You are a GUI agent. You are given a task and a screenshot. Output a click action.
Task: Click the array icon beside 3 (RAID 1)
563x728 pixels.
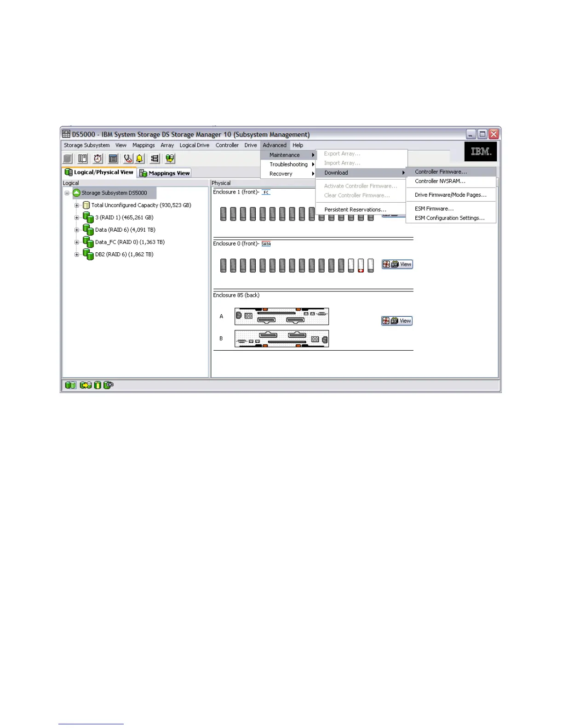click(x=88, y=217)
